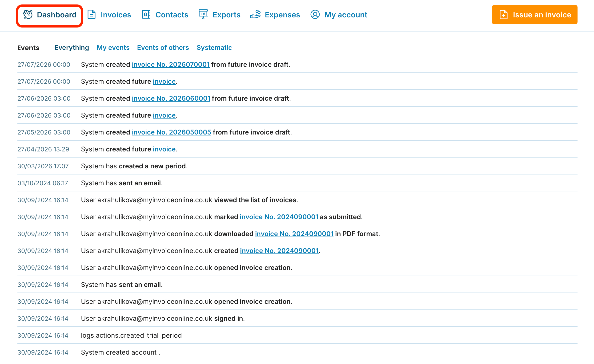594x364 pixels.
Task: Click the plus-document icon in Issue an invoice
Action: click(503, 15)
